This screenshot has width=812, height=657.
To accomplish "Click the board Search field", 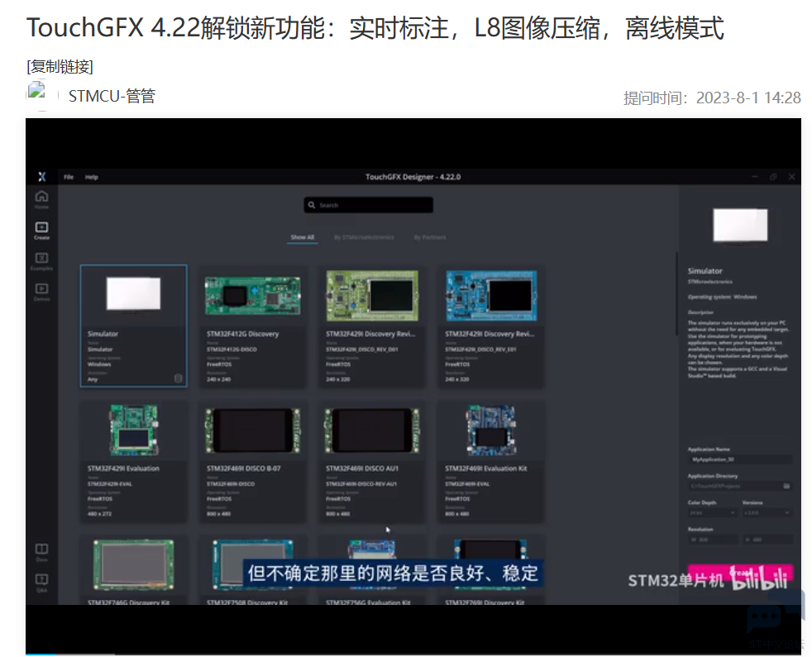I will click(x=369, y=205).
